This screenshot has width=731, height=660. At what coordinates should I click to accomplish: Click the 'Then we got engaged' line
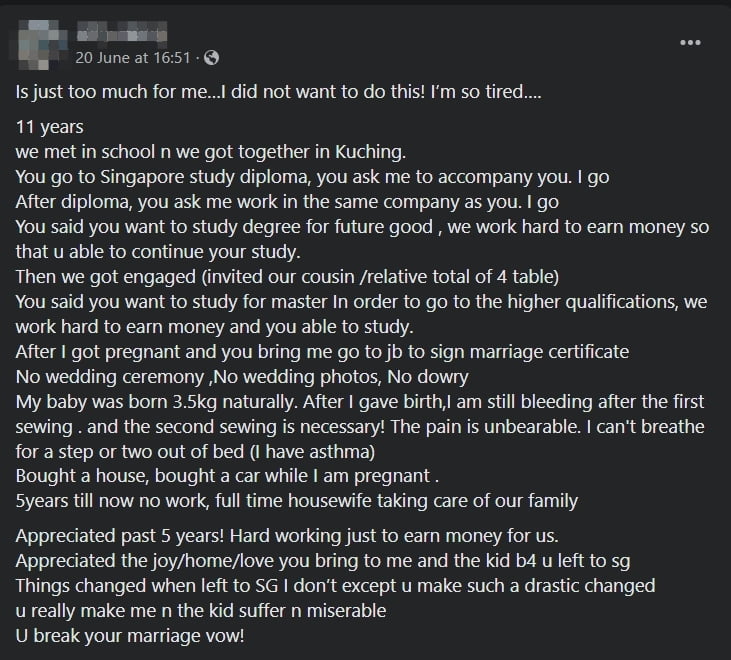(x=287, y=277)
